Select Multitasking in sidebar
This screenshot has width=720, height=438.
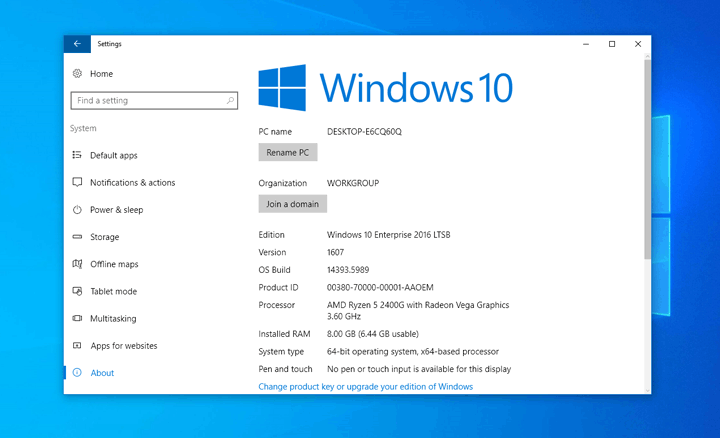point(113,318)
